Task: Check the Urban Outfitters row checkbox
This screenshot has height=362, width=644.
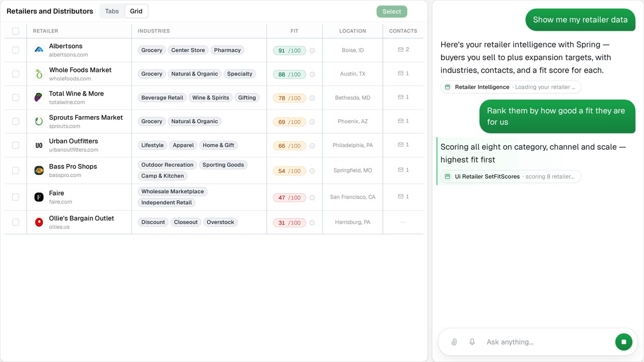Action: click(16, 145)
